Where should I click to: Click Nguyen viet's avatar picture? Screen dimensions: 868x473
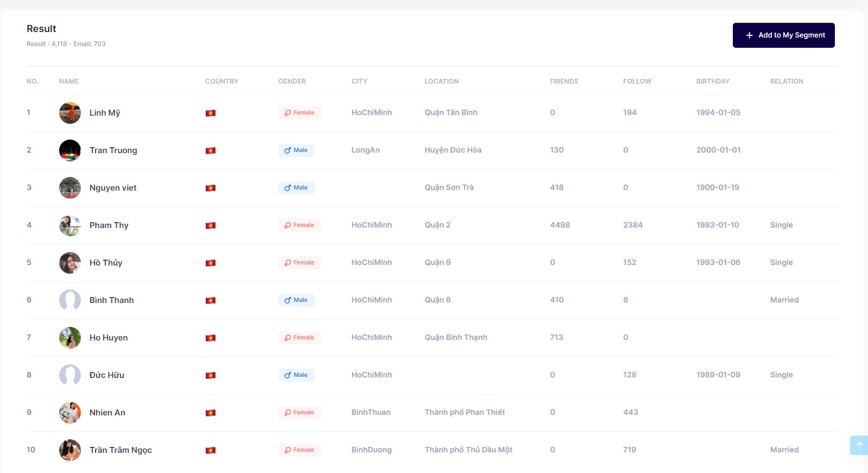[x=70, y=188]
